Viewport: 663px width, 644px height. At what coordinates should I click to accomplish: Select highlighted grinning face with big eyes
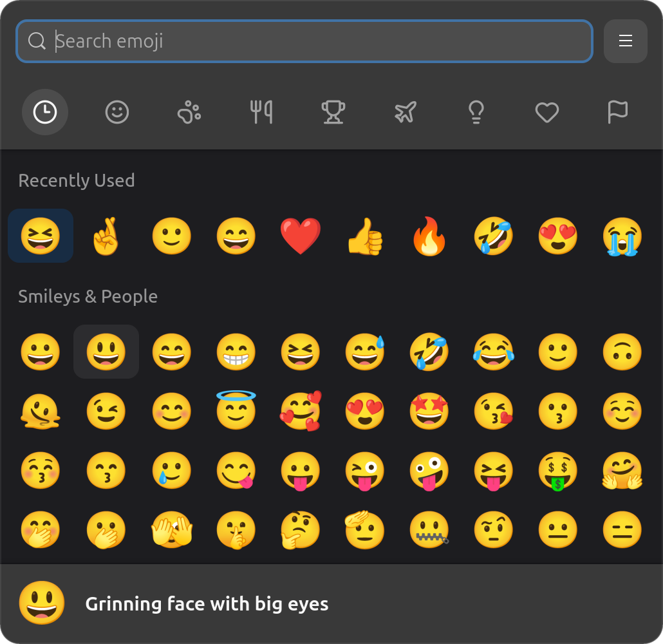(x=106, y=352)
